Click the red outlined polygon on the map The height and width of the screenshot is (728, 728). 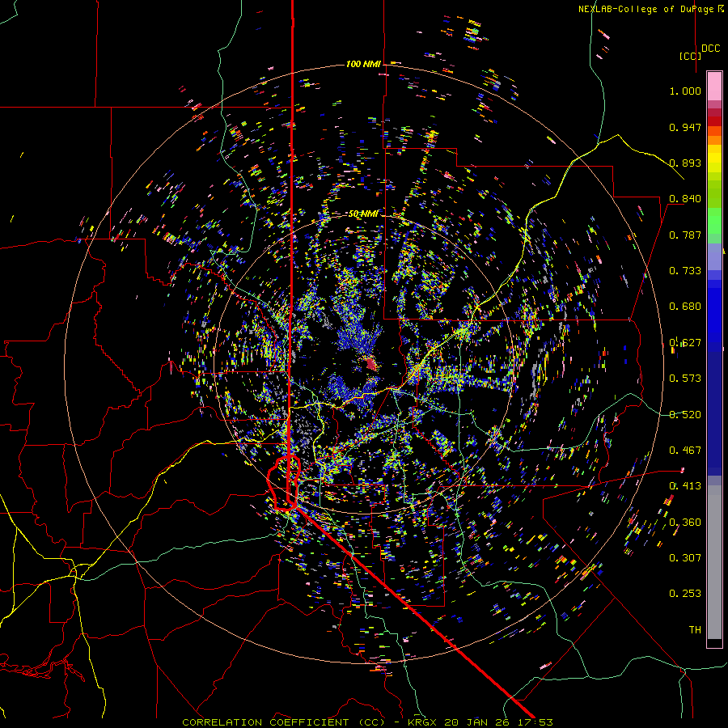(x=284, y=484)
